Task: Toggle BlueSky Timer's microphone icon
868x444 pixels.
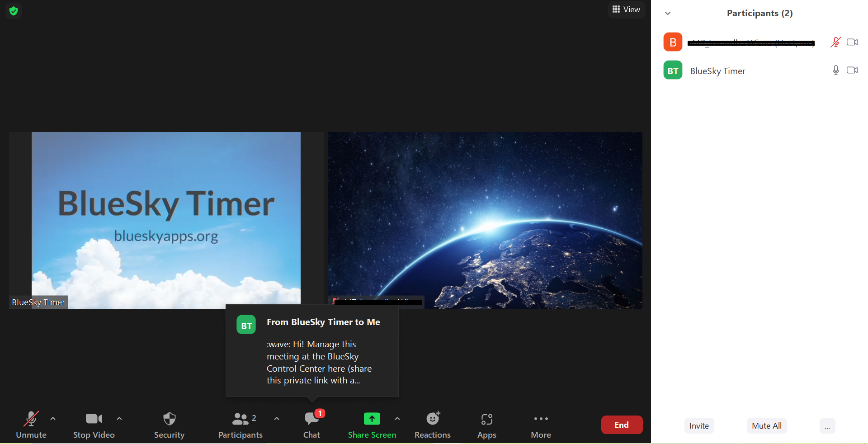Action: tap(835, 70)
